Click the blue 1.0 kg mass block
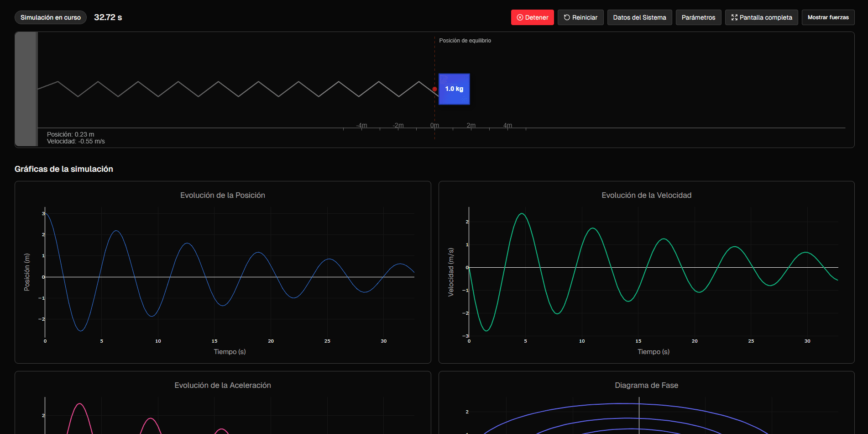Screen dimensions: 868x434 (454, 89)
